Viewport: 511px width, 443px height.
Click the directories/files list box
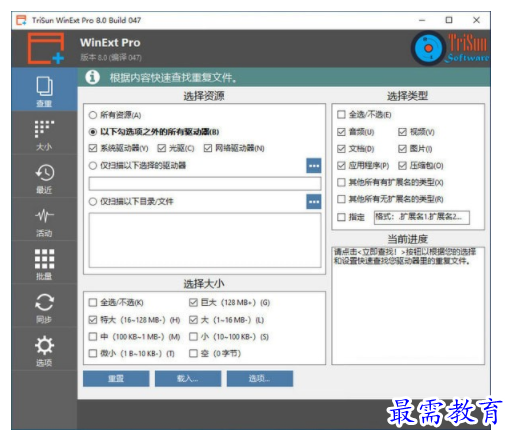click(x=205, y=240)
